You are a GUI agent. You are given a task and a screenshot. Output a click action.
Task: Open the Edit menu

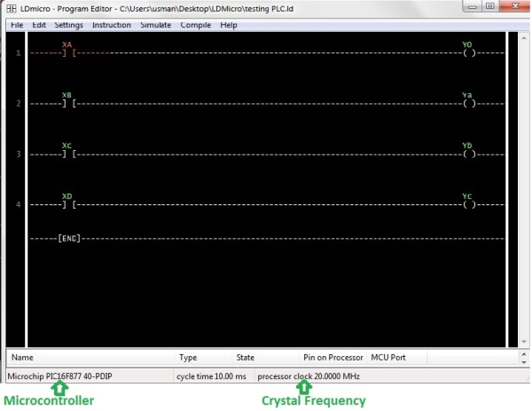click(39, 25)
